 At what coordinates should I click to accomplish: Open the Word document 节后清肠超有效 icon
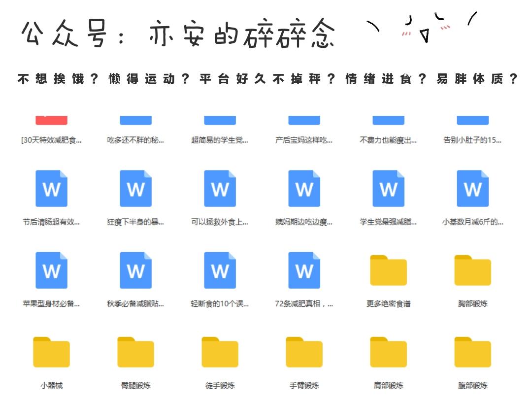[51, 188]
